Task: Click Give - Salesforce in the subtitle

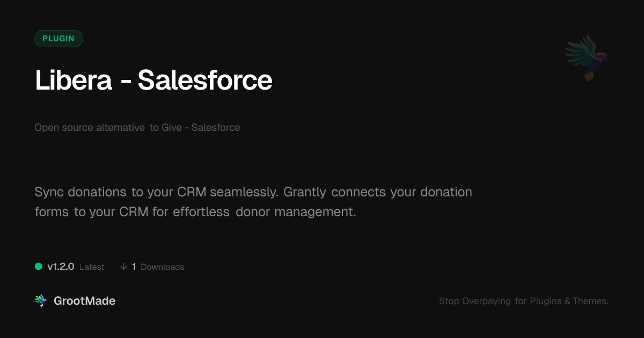Action: (201, 128)
